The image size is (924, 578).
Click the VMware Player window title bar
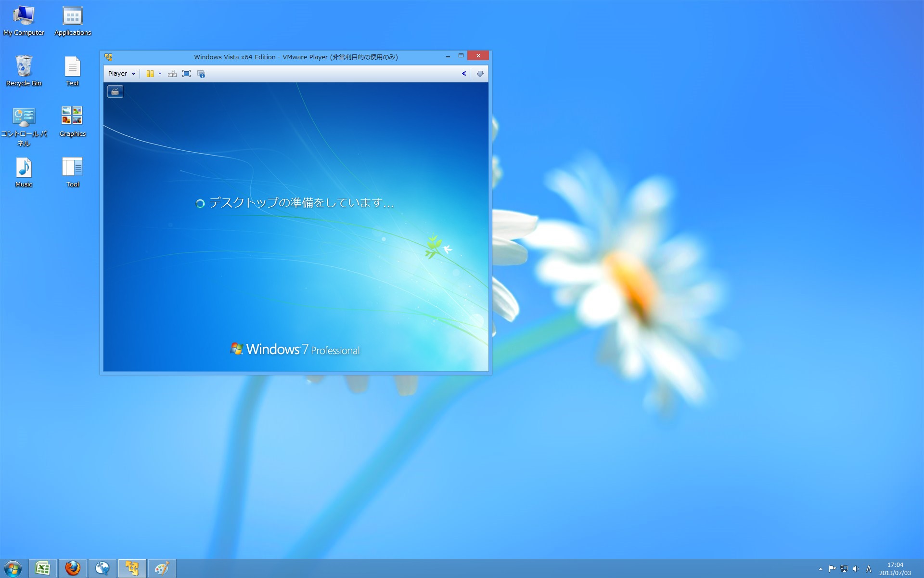(295, 57)
